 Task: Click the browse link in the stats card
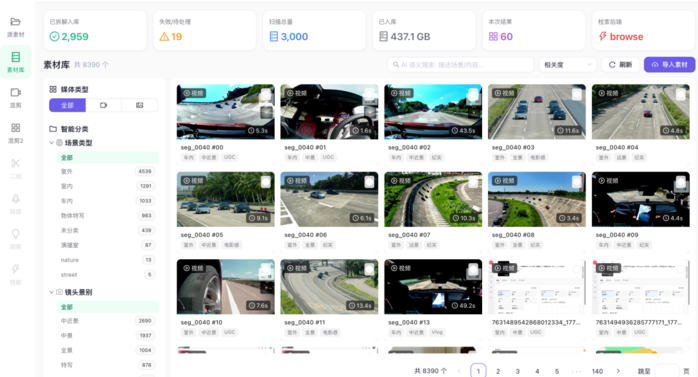tap(626, 36)
